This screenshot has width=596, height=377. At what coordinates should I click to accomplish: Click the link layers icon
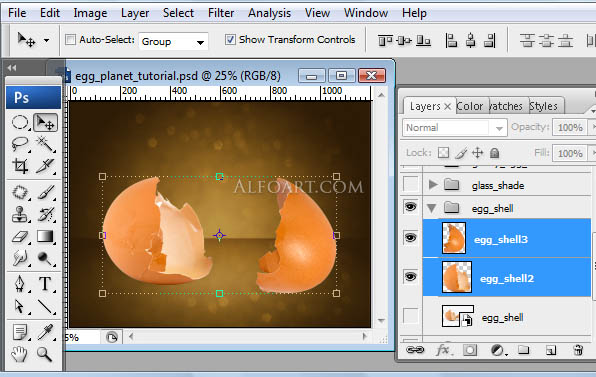pos(415,350)
